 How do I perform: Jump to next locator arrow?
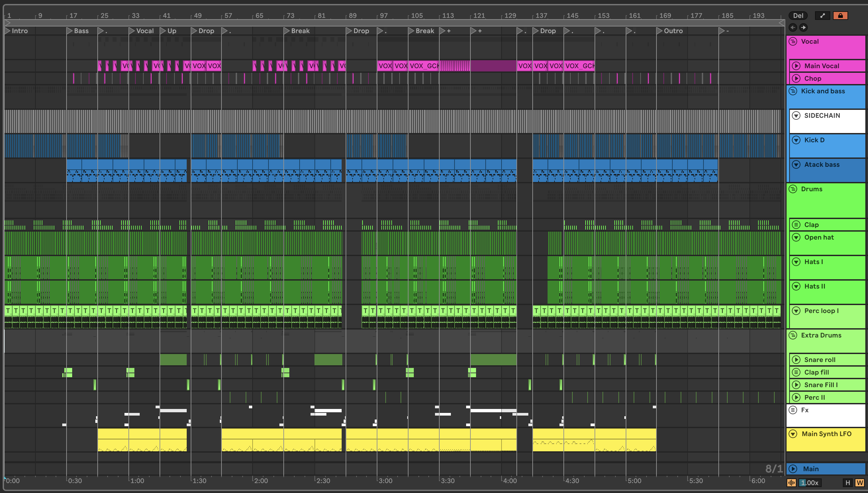tap(803, 27)
